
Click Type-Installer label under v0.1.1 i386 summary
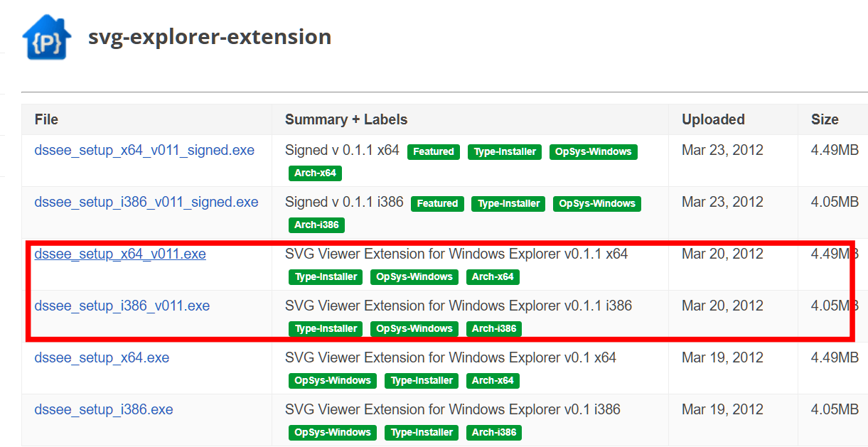(326, 329)
